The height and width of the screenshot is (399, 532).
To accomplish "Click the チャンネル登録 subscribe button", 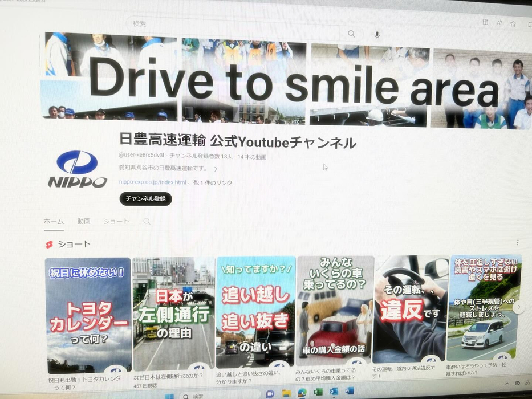I will [x=146, y=198].
